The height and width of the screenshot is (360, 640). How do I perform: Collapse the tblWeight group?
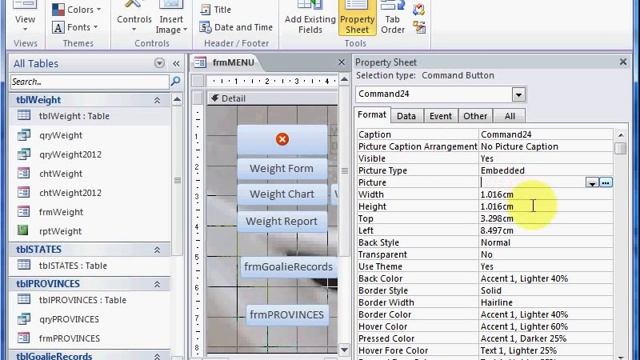157,100
